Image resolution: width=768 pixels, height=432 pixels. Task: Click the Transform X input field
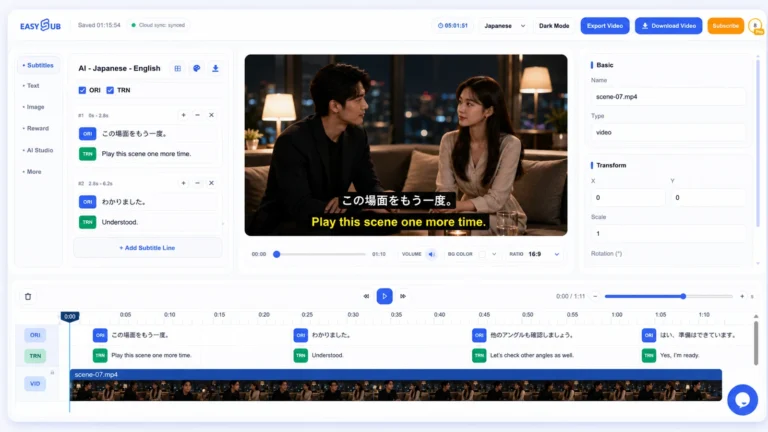point(627,198)
